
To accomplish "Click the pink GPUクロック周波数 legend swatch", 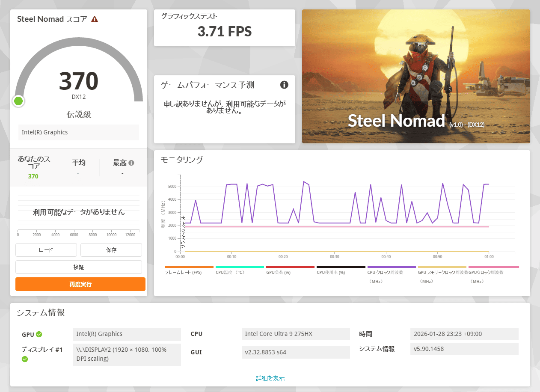I will click(493, 267).
